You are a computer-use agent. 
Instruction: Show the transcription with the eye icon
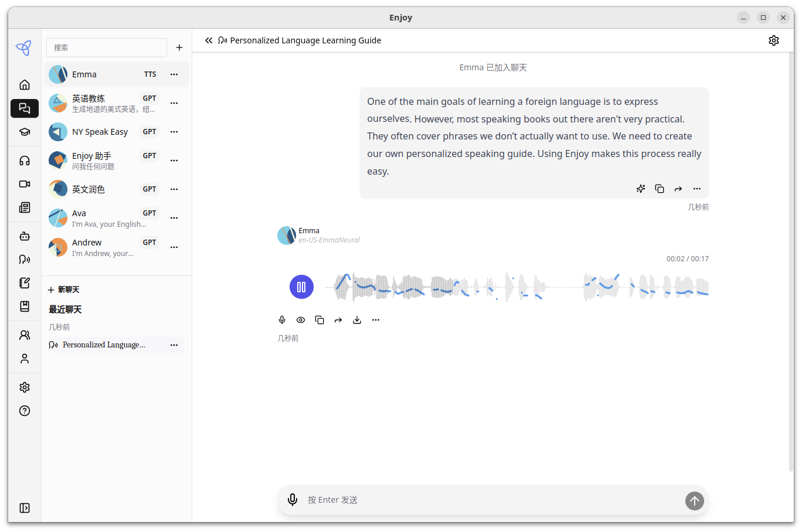(x=301, y=320)
